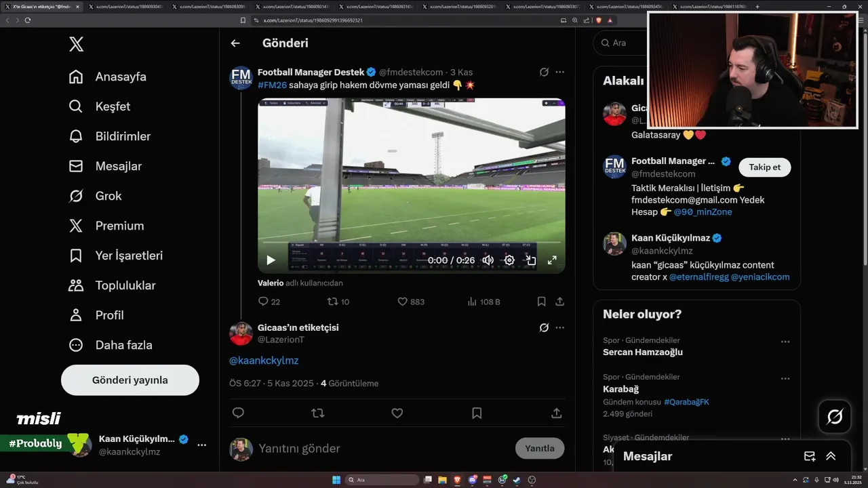Viewport: 868px width, 488px height.
Task: Open the #FM26 hashtag link
Action: pyautogui.click(x=272, y=85)
